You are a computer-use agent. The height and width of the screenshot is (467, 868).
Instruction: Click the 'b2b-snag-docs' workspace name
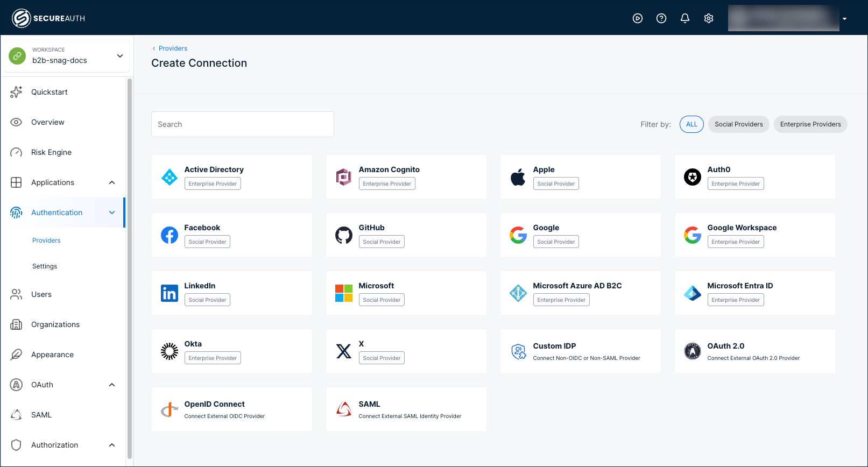click(60, 60)
